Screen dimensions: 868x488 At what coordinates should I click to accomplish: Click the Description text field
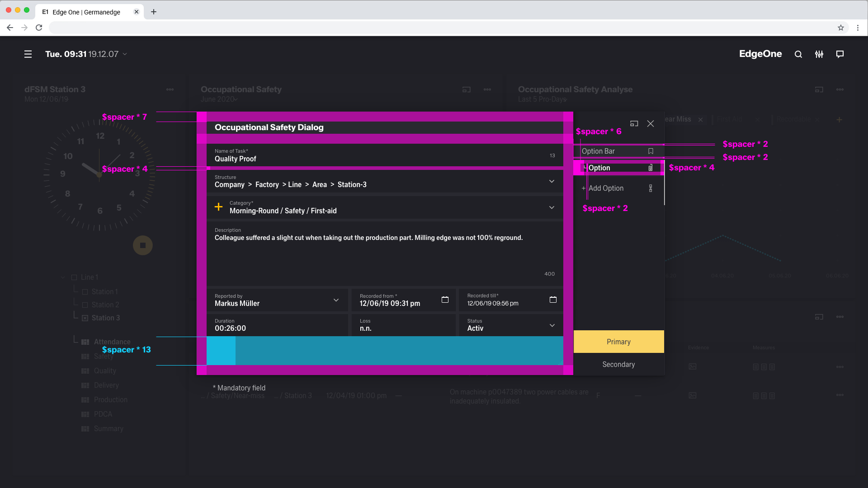(384, 253)
